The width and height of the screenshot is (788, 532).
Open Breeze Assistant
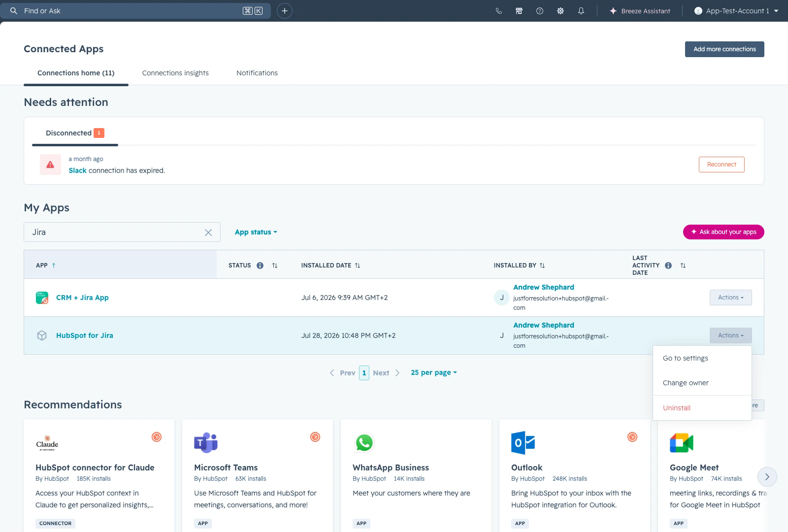(640, 11)
